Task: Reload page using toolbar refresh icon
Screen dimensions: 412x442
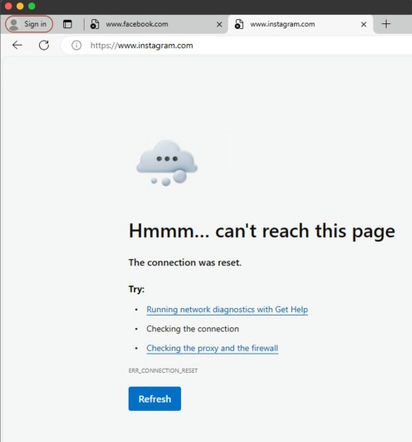Action: tap(44, 45)
